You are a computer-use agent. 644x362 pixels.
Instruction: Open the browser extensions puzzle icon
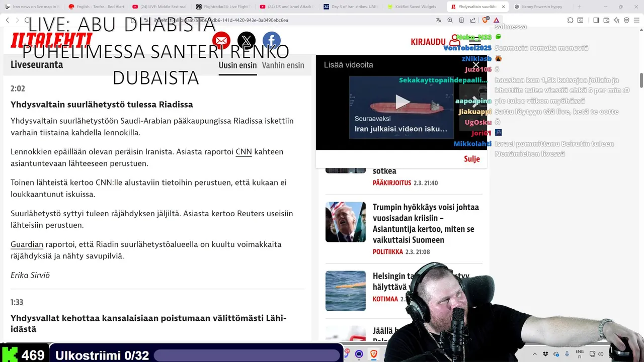(x=570, y=20)
